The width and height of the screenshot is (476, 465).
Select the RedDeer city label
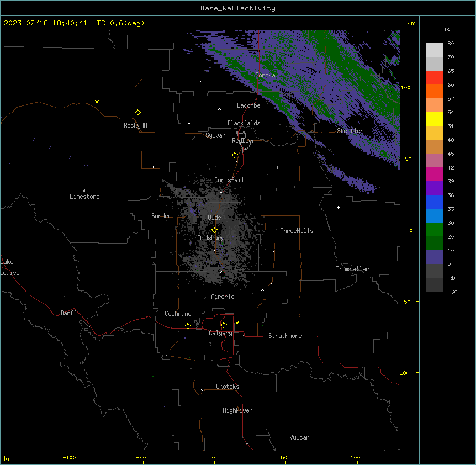pos(243,141)
